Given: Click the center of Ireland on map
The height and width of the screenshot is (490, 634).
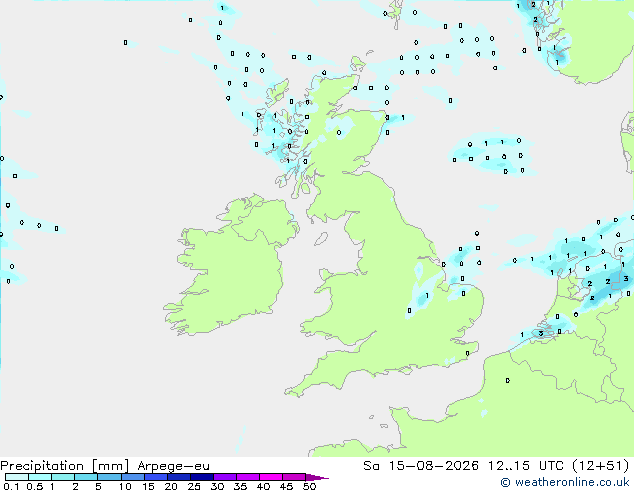Looking at the screenshot, I should (x=232, y=267).
